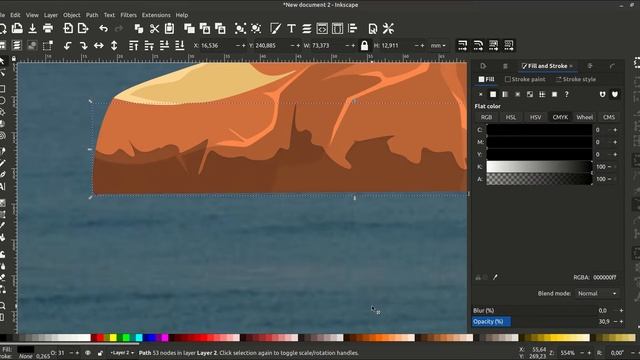
Task: Increase Blur value with plus
Action: point(621,311)
